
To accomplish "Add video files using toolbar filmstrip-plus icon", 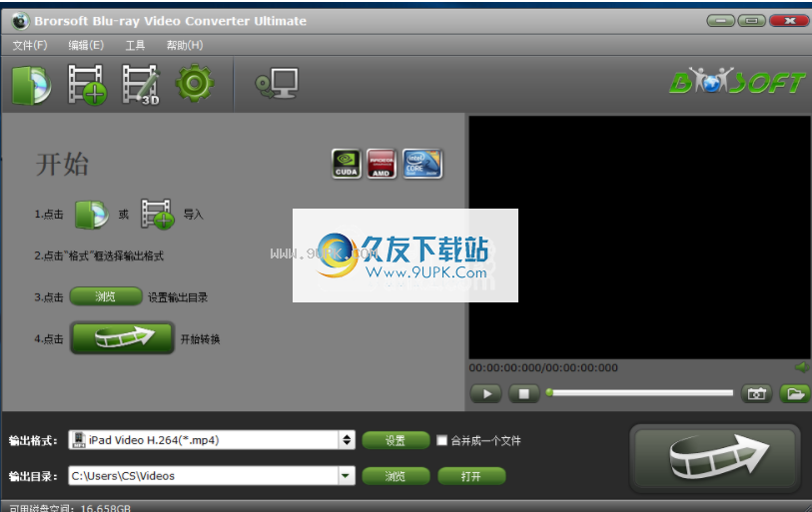I will click(87, 85).
